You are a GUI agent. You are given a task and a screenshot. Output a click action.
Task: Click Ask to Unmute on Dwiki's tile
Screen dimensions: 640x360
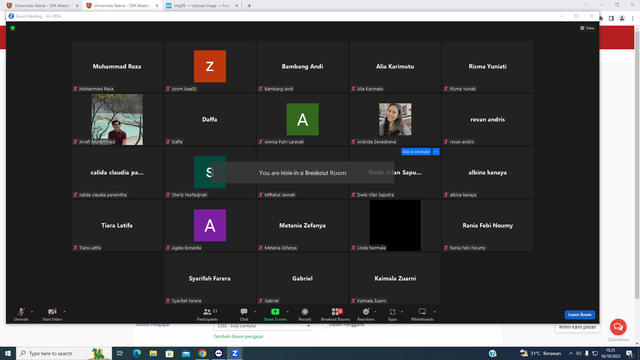(416, 152)
